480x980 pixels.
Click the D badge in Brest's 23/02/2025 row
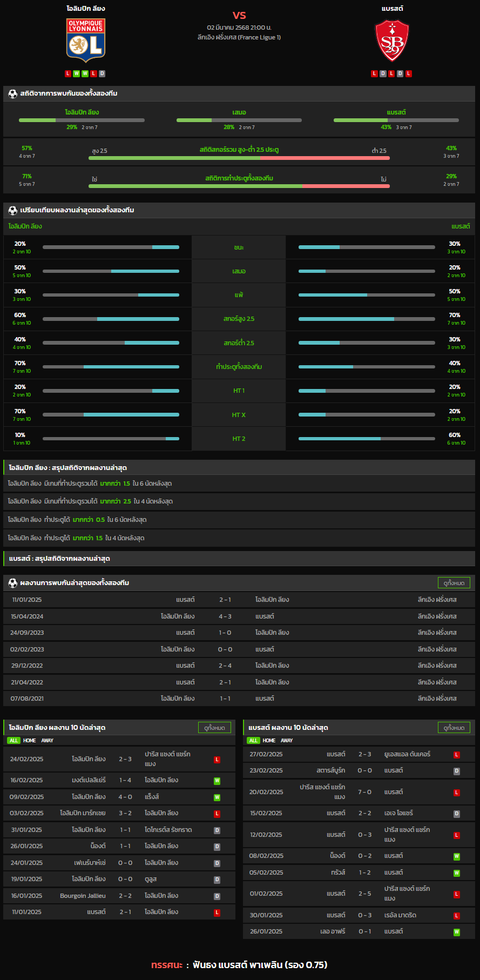point(457,771)
